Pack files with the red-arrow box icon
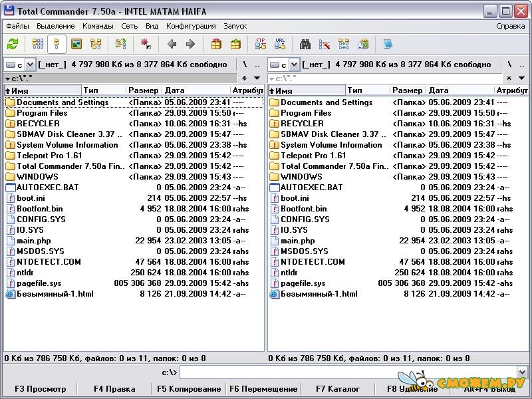The image size is (532, 399). [216, 44]
